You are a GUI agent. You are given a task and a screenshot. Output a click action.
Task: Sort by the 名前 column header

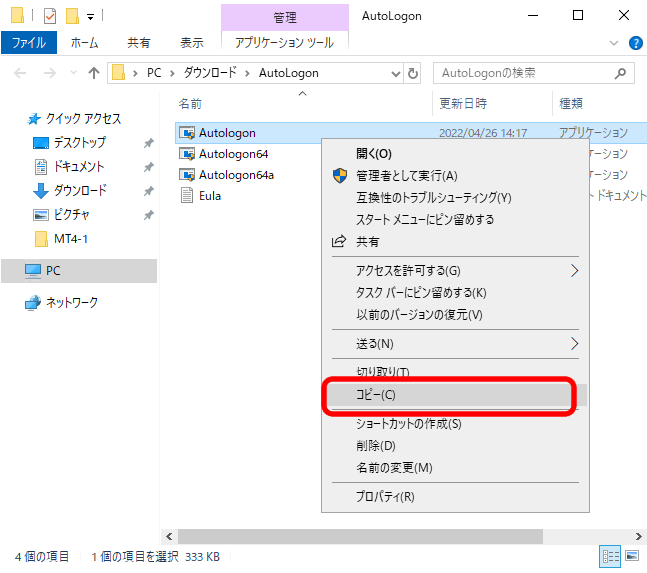[x=190, y=104]
